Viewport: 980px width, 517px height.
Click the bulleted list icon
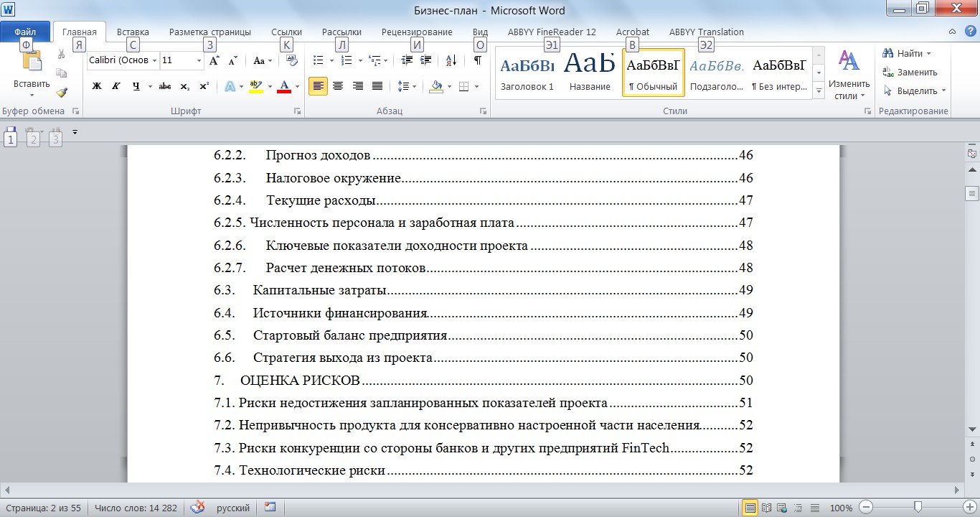(319, 61)
